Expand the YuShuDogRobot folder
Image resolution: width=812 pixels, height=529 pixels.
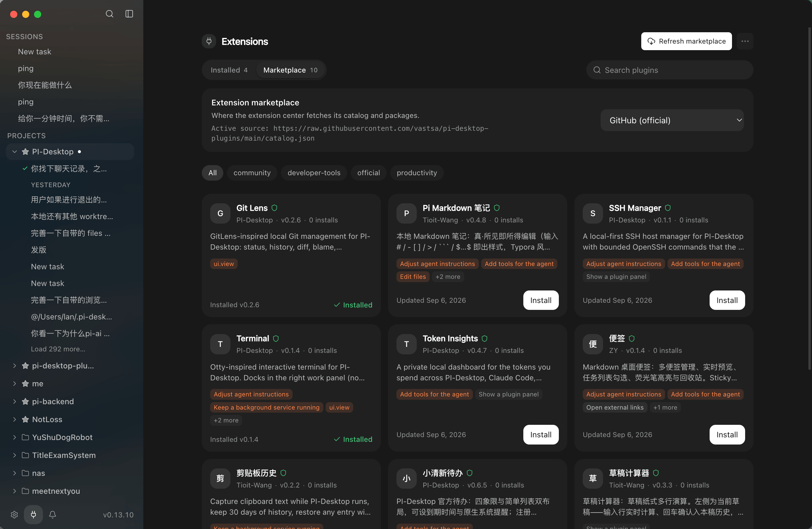tap(14, 437)
